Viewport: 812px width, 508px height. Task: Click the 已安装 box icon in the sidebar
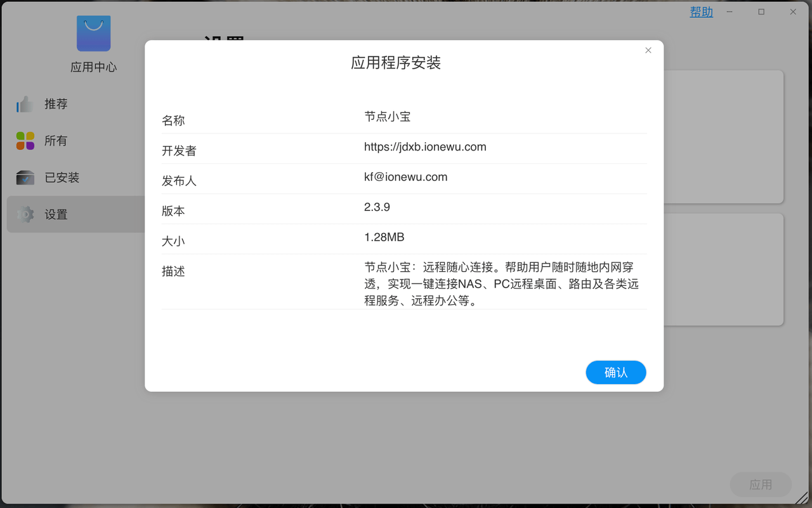point(25,178)
